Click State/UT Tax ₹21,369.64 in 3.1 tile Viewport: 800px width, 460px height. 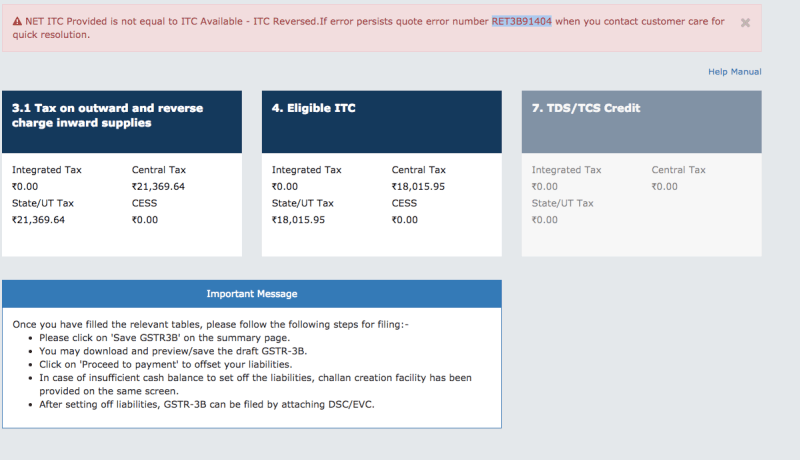coord(38,220)
